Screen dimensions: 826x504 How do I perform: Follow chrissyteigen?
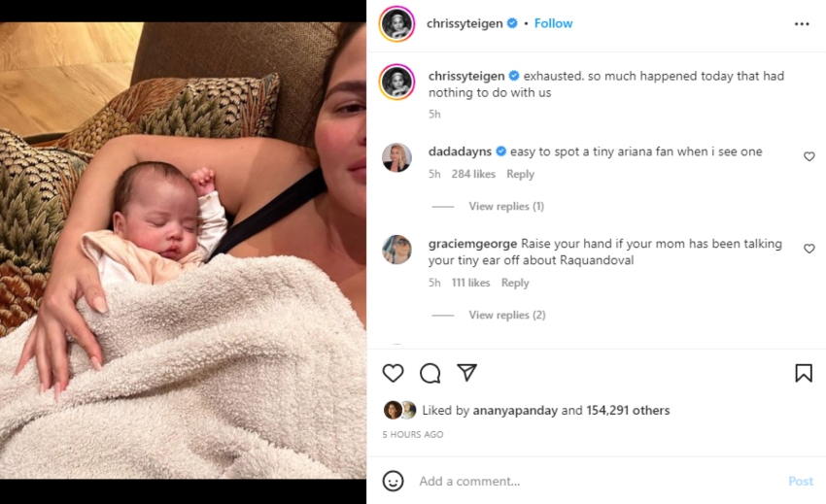coord(553,23)
